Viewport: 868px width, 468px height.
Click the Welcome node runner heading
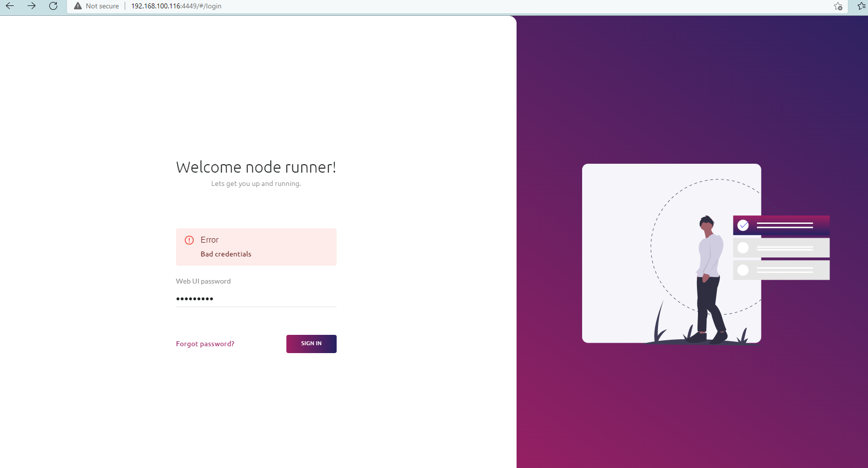click(256, 167)
